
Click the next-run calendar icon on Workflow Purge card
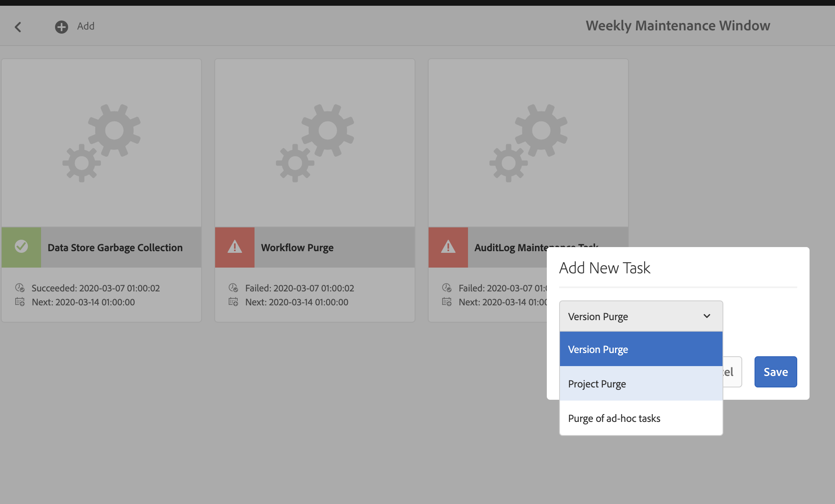(x=233, y=302)
